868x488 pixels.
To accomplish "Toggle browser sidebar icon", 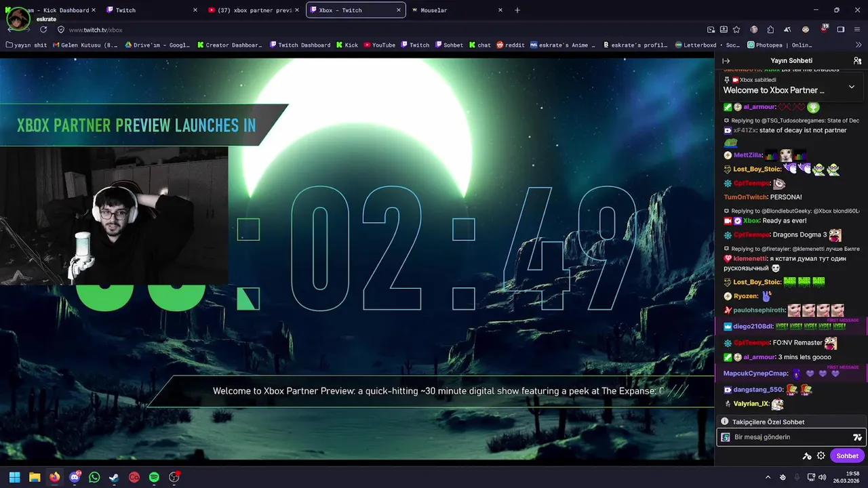I will (x=841, y=30).
